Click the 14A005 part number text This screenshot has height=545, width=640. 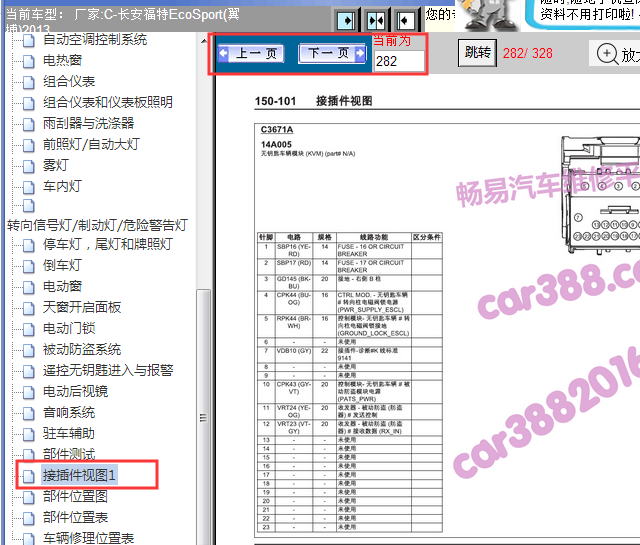[x=276, y=145]
